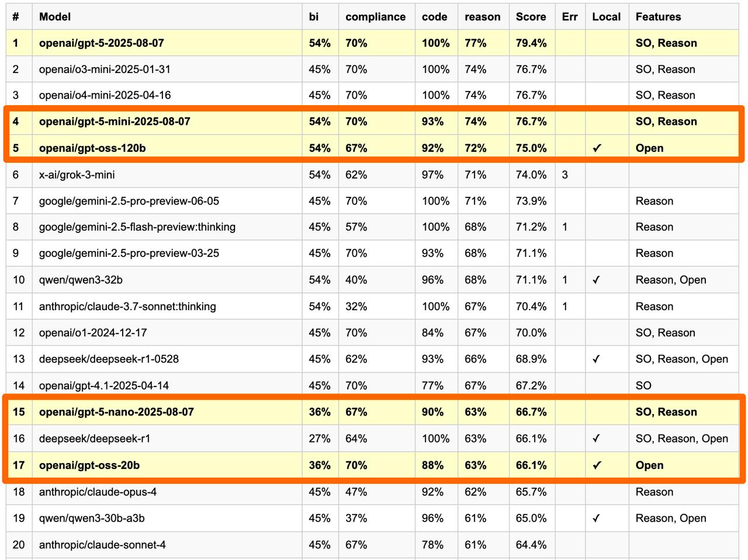Image resolution: width=748 pixels, height=560 pixels.
Task: Select openai/gpt-4.1-2025-04-14 model cell
Action: (167, 385)
